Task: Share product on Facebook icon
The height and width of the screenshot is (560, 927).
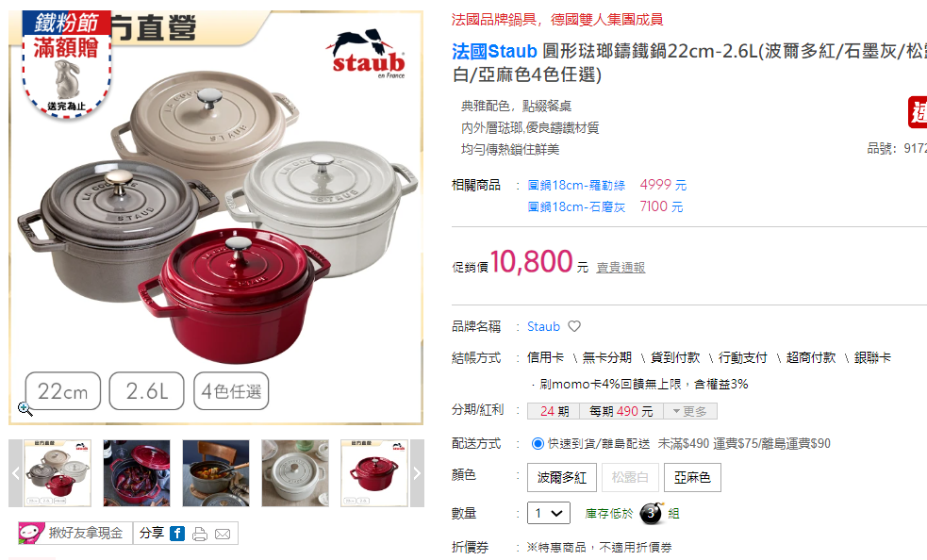Action: 177,534
